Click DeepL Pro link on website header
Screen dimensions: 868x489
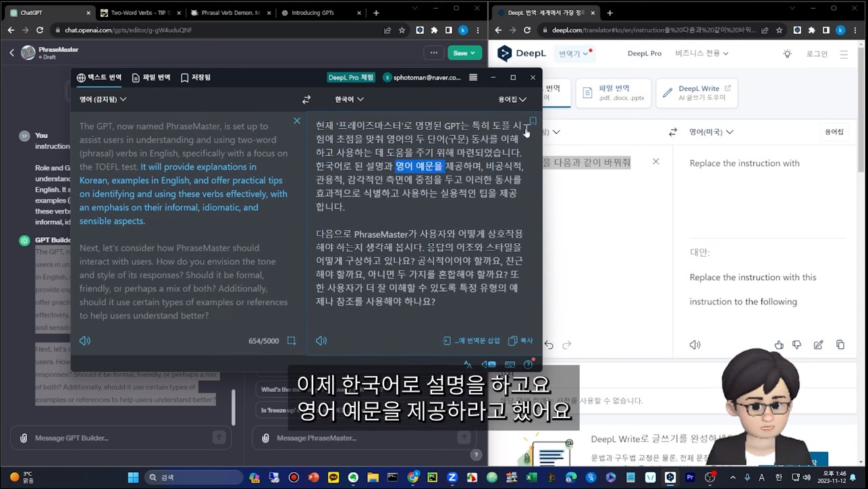click(x=645, y=53)
